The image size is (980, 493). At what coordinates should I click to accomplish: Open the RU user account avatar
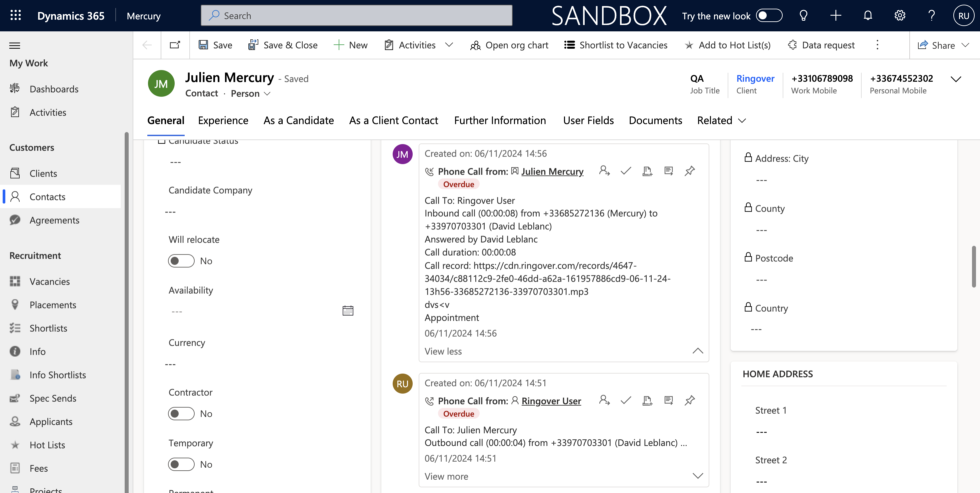click(x=963, y=16)
